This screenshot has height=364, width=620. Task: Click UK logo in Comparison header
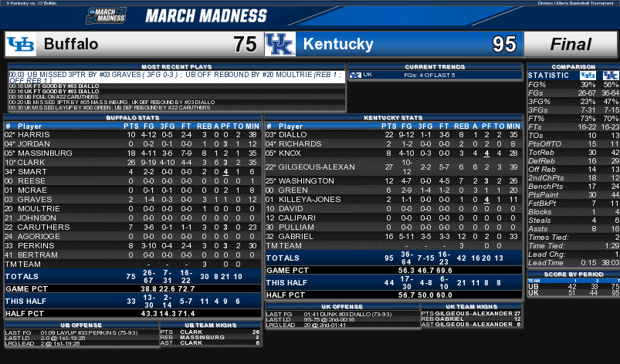[x=611, y=76]
